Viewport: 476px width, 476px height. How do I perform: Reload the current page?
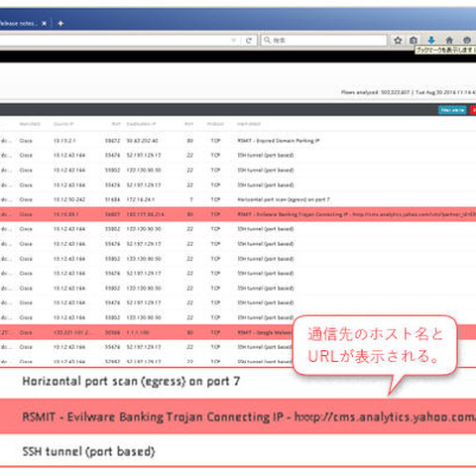(x=249, y=41)
